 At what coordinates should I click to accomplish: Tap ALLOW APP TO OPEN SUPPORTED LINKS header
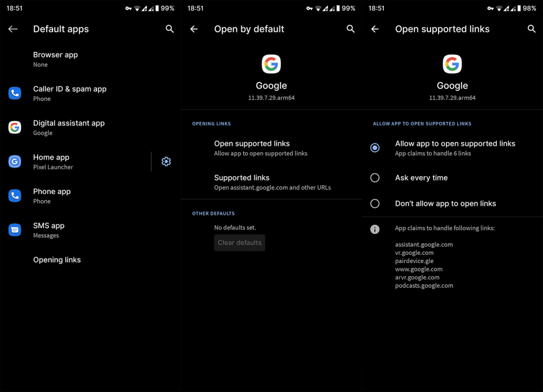(x=422, y=123)
